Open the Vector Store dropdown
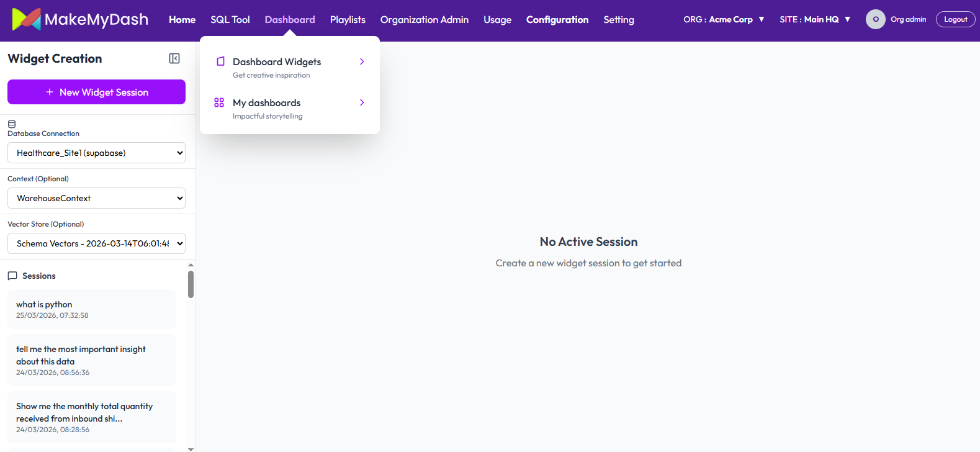The image size is (980, 452). pyautogui.click(x=96, y=243)
